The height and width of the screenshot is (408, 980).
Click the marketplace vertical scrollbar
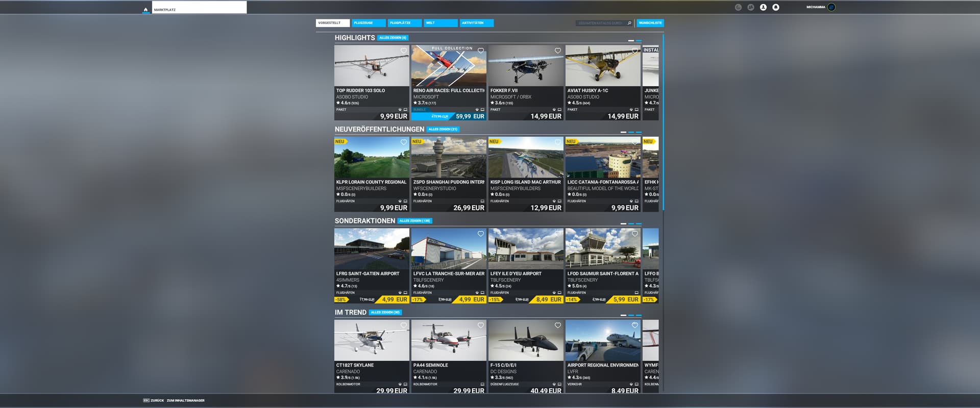[x=663, y=122]
